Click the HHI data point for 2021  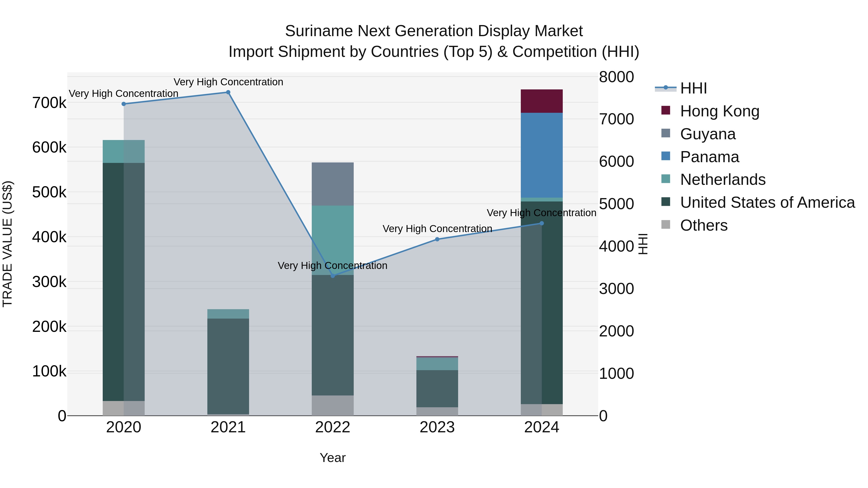pyautogui.click(x=228, y=92)
